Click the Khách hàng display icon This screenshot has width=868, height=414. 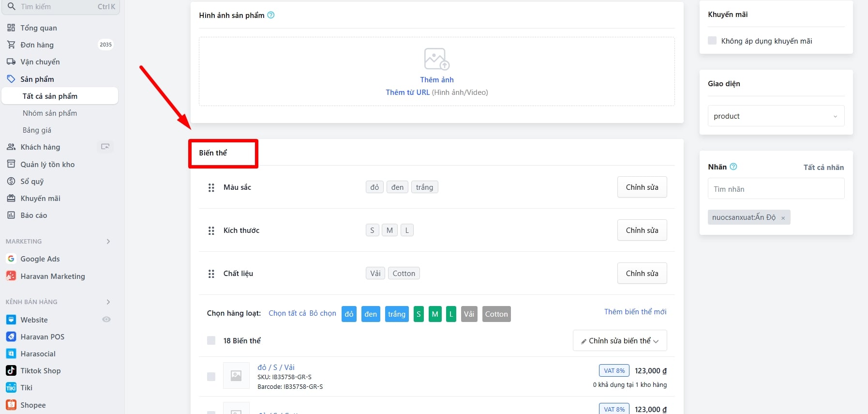click(105, 147)
